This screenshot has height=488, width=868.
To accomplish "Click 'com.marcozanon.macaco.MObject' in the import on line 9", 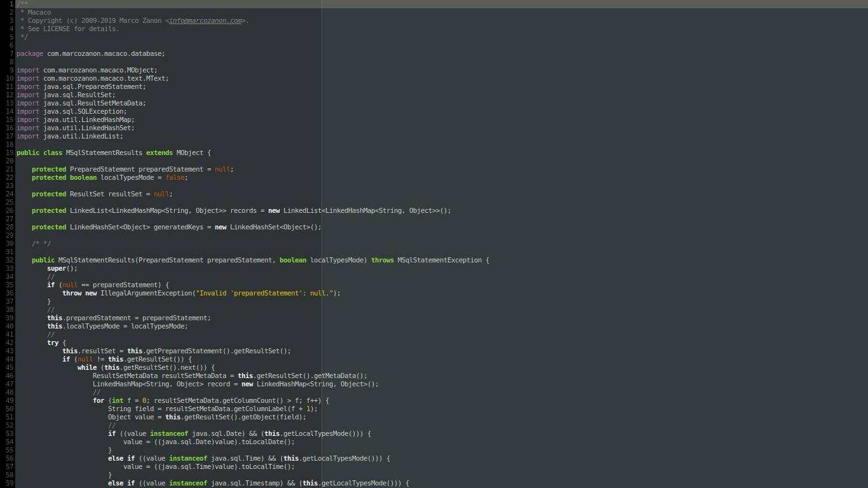I will pyautogui.click(x=98, y=70).
